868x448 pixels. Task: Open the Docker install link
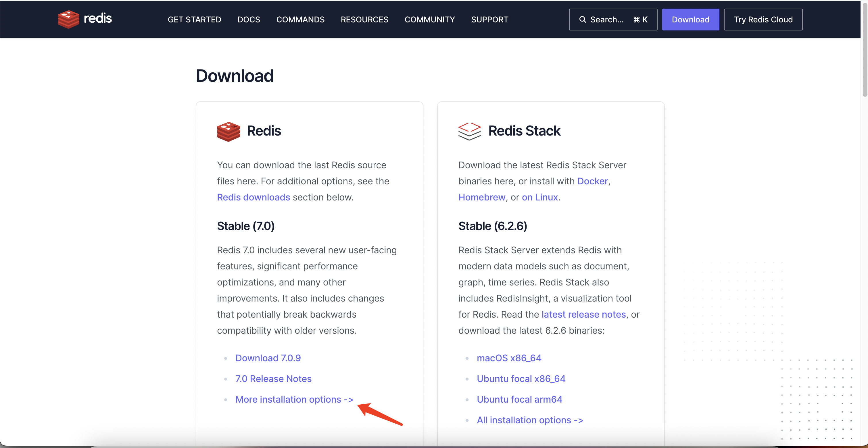pyautogui.click(x=592, y=181)
